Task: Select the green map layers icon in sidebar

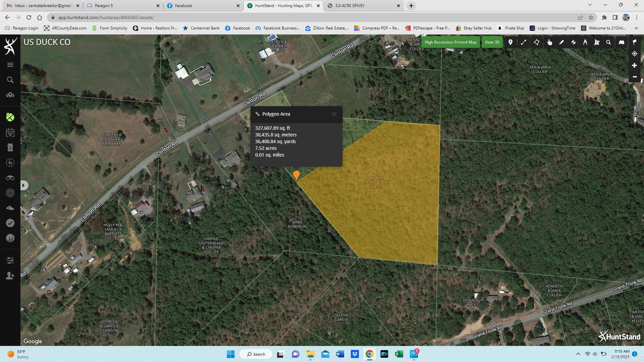Action: pos(10,117)
